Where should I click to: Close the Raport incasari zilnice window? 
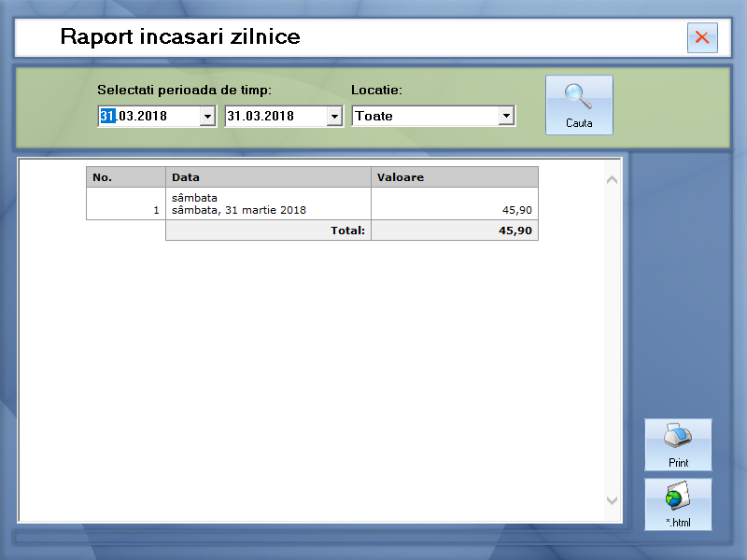(702, 37)
